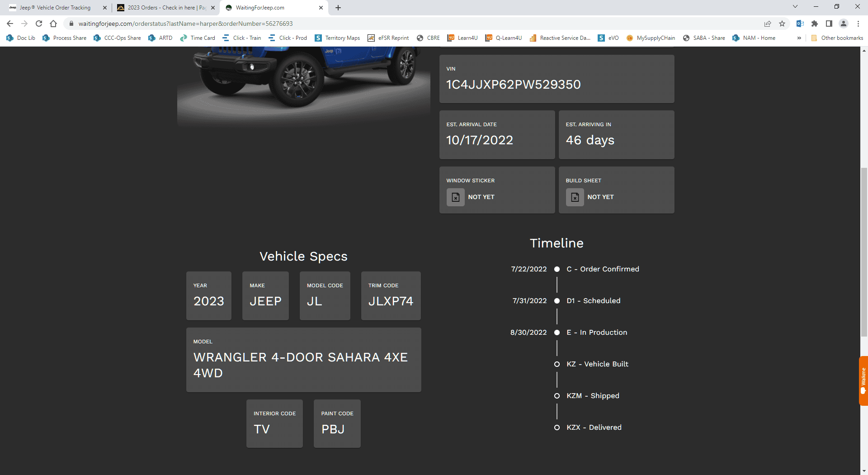Open Reactive Service Da... bookmark
This screenshot has width=868, height=475.
point(560,38)
